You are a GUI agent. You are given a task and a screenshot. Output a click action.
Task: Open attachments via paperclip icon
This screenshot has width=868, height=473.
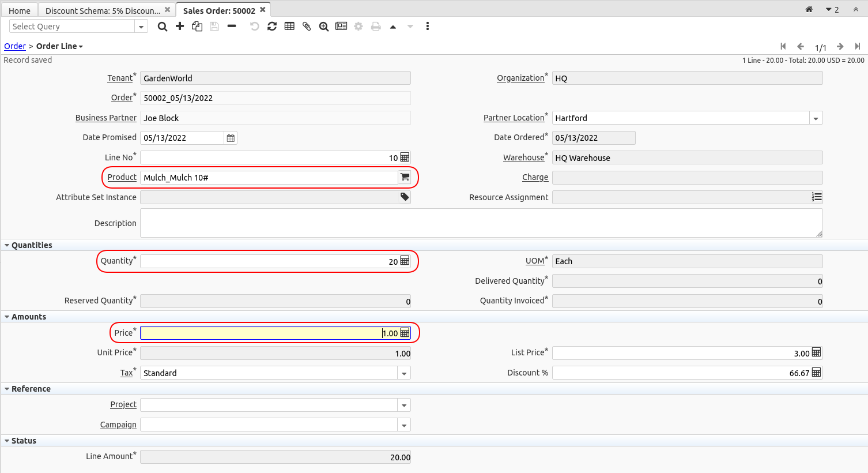click(307, 27)
